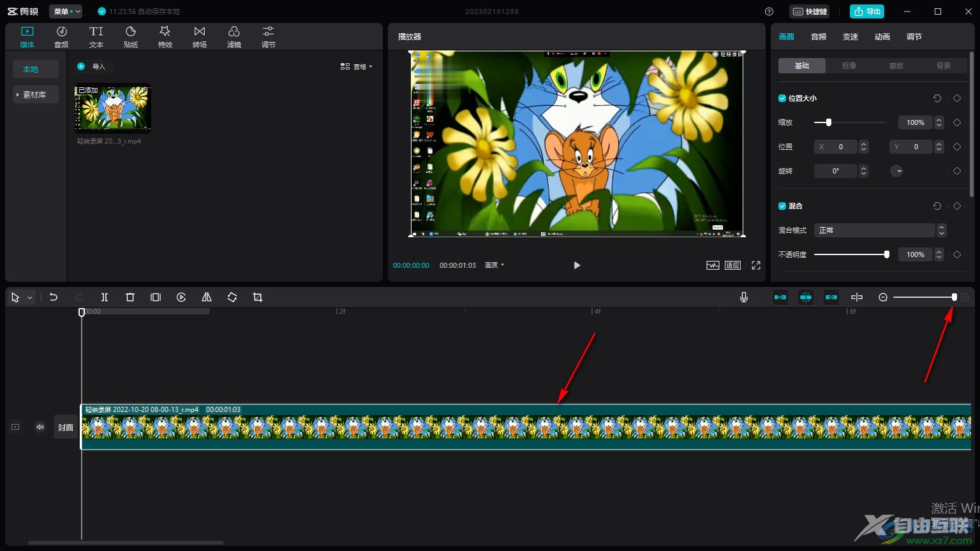Click the opacity (不透明度) slider handle
This screenshot has height=551, width=980.
(x=887, y=254)
